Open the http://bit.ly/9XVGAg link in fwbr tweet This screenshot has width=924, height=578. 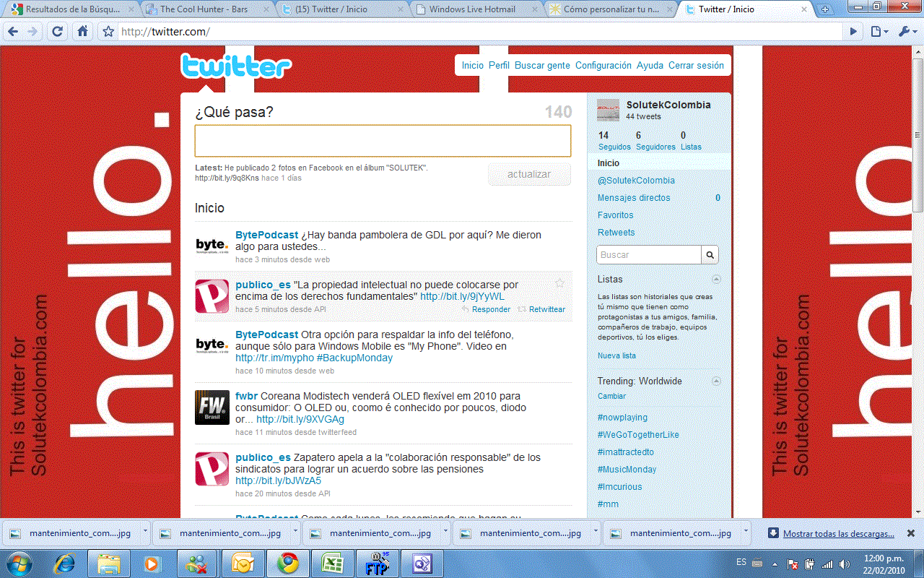[300, 419]
